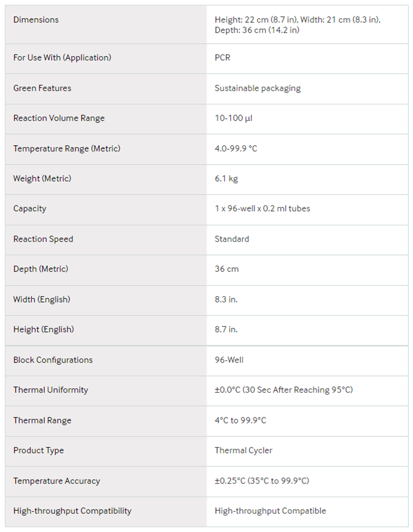The height and width of the screenshot is (532, 413).
Task: Click the Height (English) label
Action: pos(43,330)
